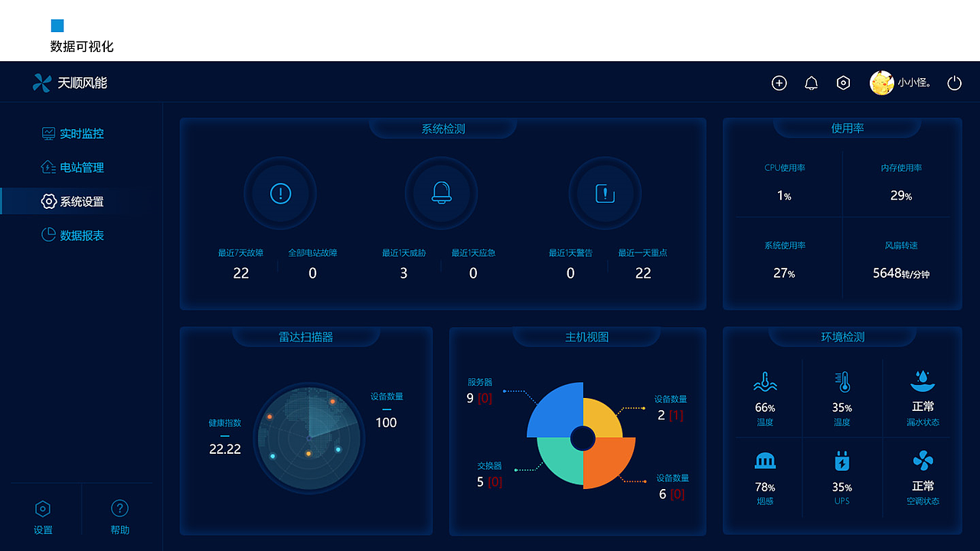Image resolution: width=980 pixels, height=551 pixels.
Task: Click the 天顺风能 windmill logo
Action: pos(41,83)
